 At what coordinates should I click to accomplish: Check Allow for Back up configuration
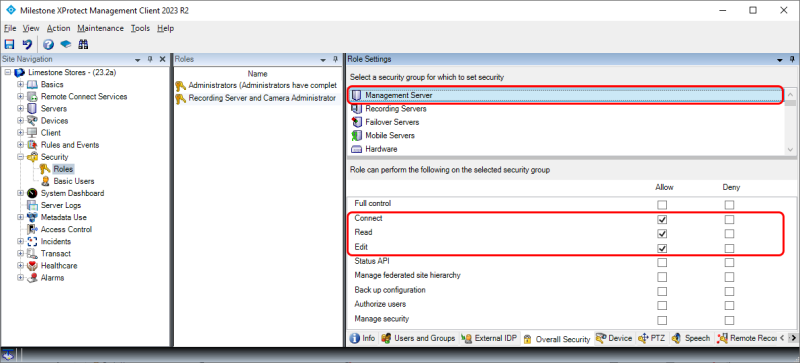[x=662, y=292]
